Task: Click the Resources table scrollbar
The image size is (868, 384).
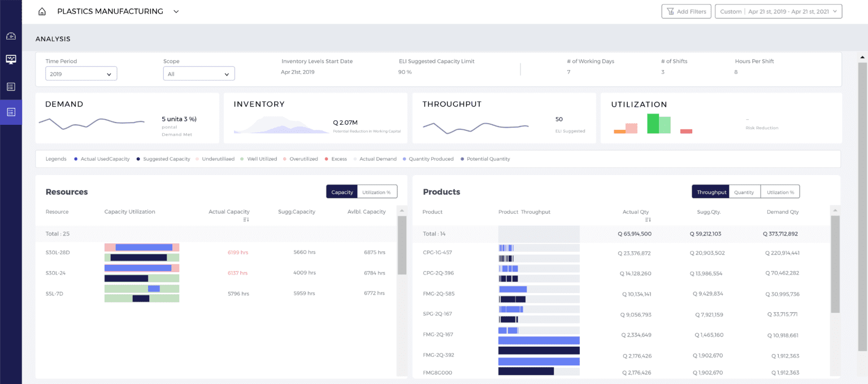Action: [x=402, y=245]
